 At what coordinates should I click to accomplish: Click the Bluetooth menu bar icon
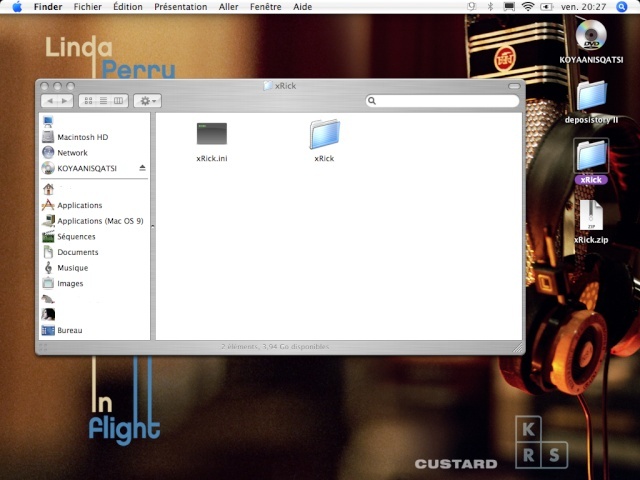491,7
